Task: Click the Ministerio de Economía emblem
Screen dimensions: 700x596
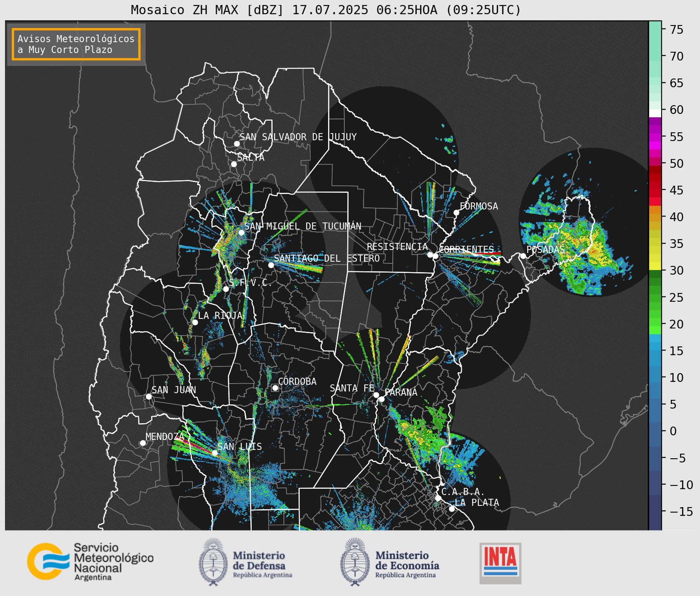Action: tap(355, 562)
